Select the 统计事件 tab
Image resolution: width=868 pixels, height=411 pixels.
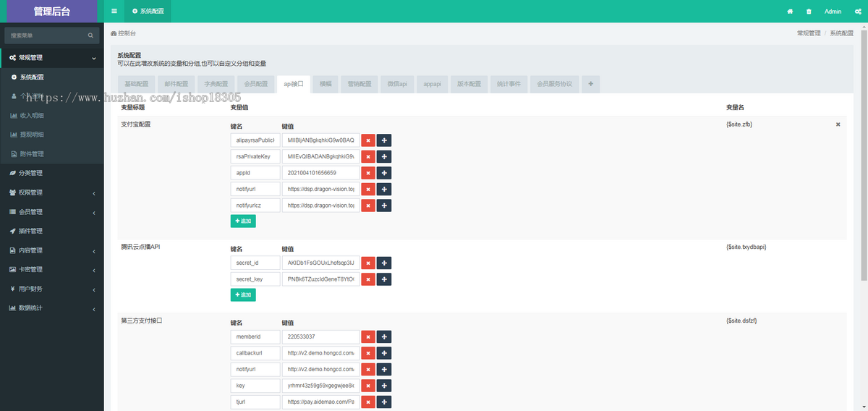click(x=509, y=84)
